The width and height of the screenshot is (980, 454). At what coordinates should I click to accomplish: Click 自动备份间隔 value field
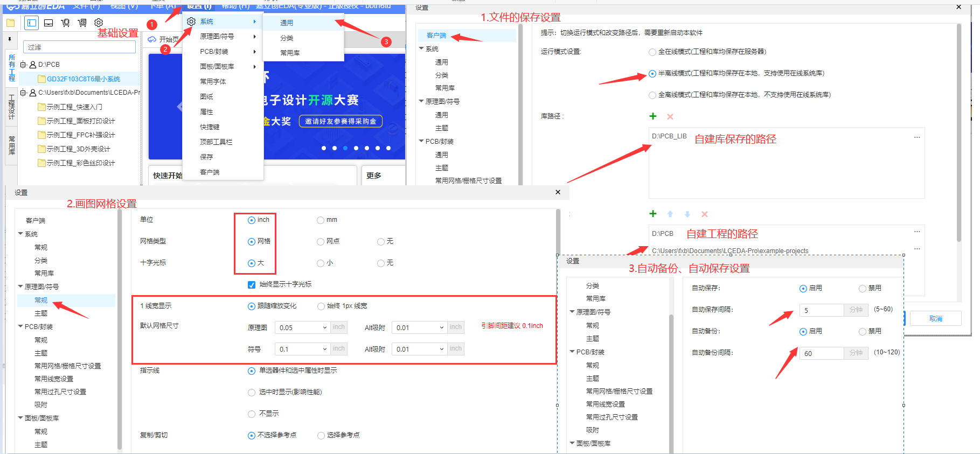pyautogui.click(x=821, y=353)
